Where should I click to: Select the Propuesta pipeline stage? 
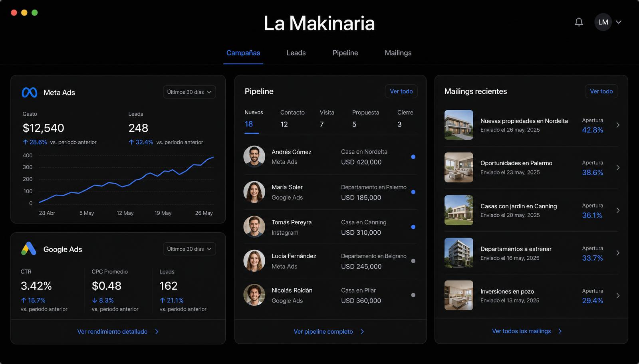(365, 119)
